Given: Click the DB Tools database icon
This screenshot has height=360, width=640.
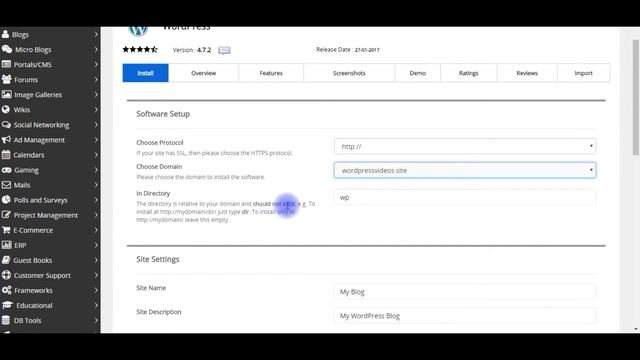Looking at the screenshot, I should (x=6, y=320).
